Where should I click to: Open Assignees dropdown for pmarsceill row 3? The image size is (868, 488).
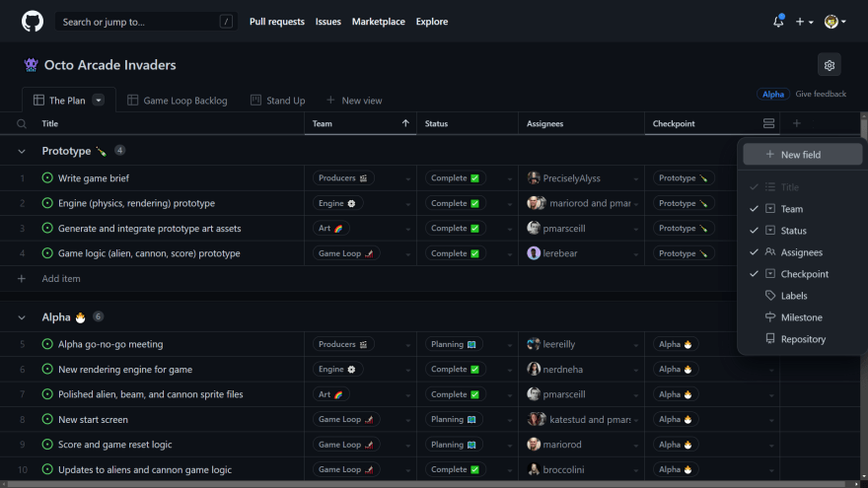click(x=635, y=229)
